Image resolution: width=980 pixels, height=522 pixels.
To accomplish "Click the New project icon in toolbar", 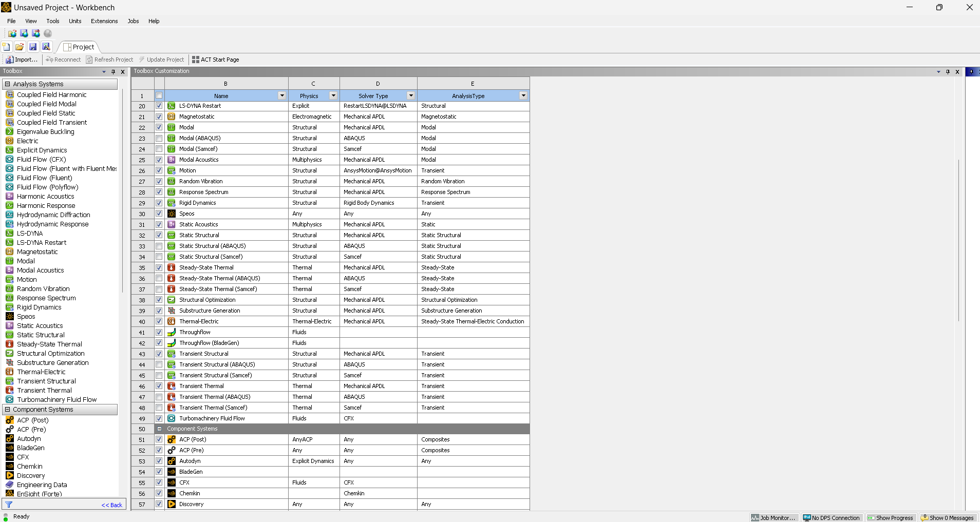I will 6,47.
